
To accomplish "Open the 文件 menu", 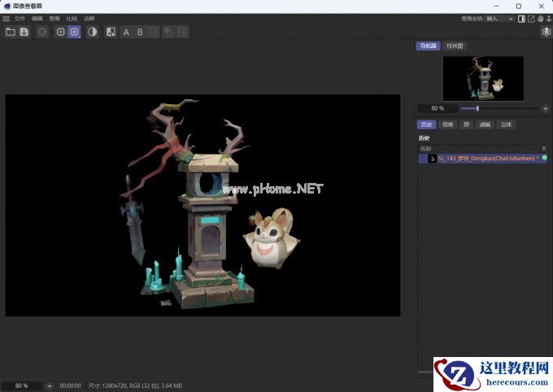I will (20, 19).
